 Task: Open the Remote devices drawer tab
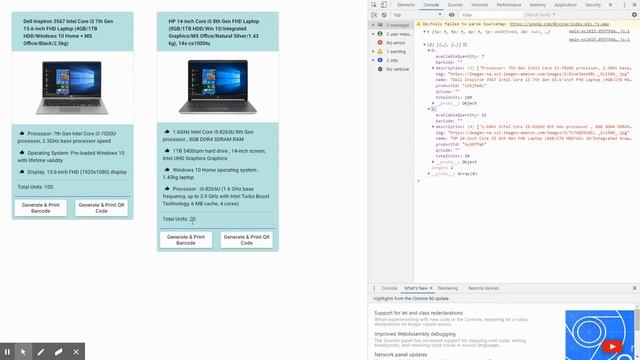pos(483,288)
